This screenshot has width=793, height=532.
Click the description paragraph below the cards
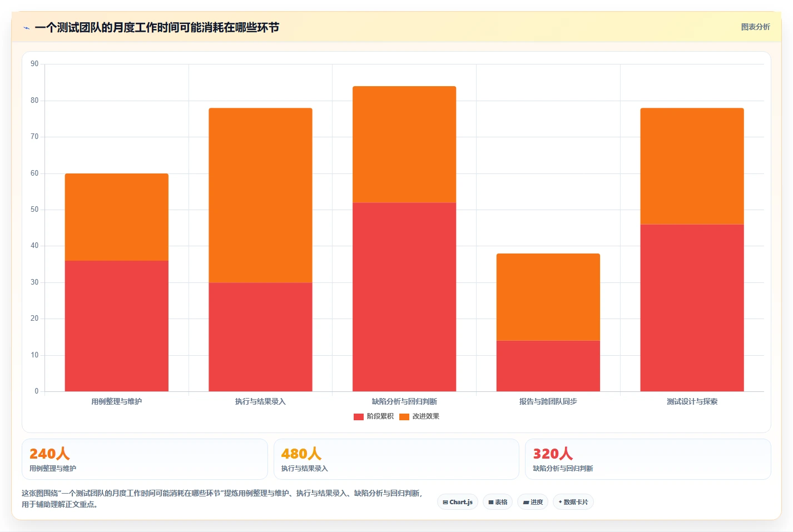[x=222, y=499]
